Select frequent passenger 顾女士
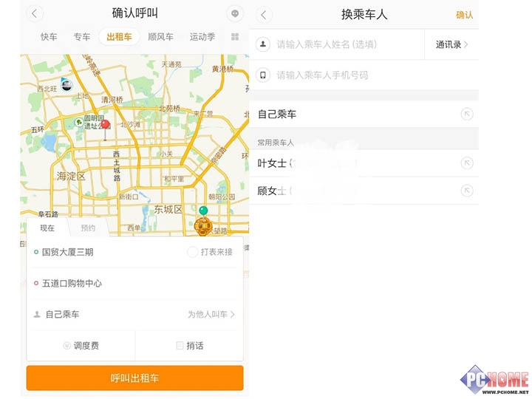532x399 pixels. pos(364,191)
